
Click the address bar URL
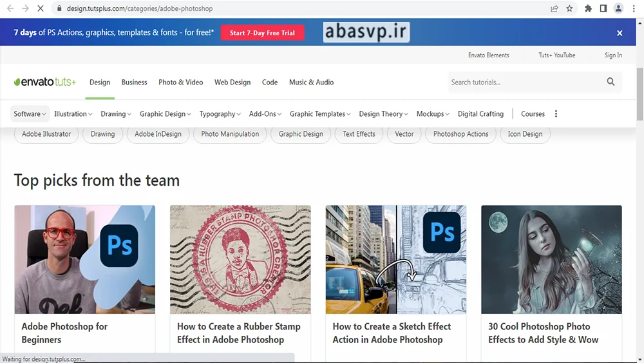coord(140,8)
